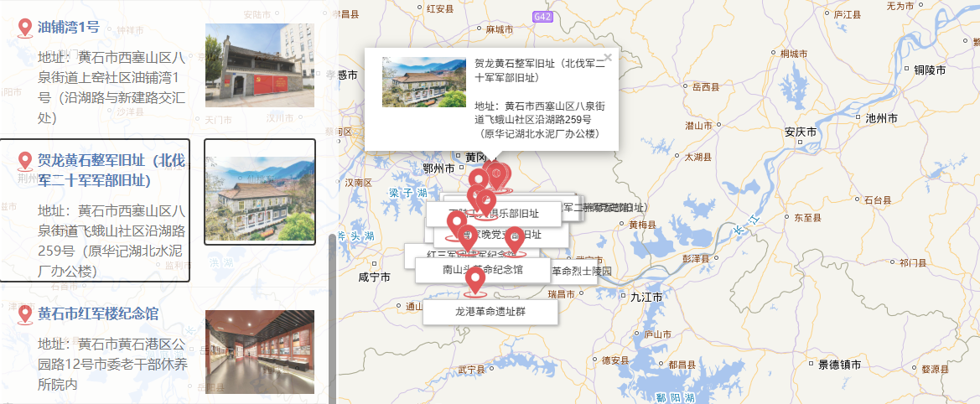The height and width of the screenshot is (404, 980).
Task: Click the 太湖县 label on map
Action: pyautogui.click(x=698, y=156)
